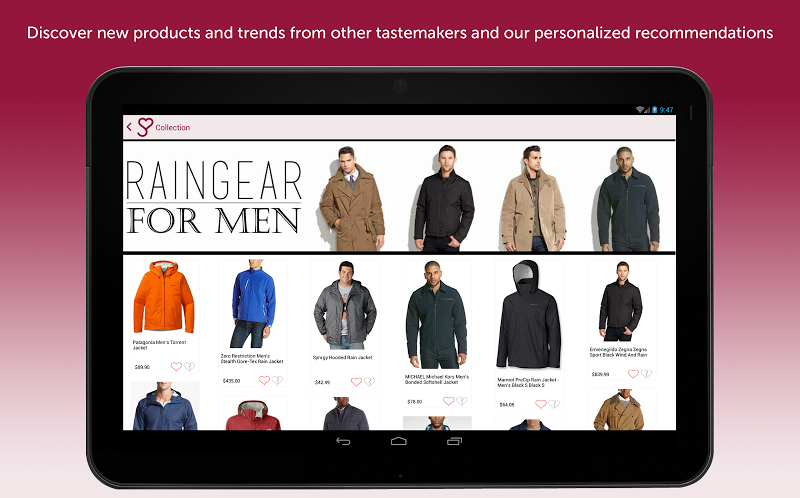Like the Synrgy Hooded Rain Jacket
Viewport: 800px width, 498px height.
[356, 382]
